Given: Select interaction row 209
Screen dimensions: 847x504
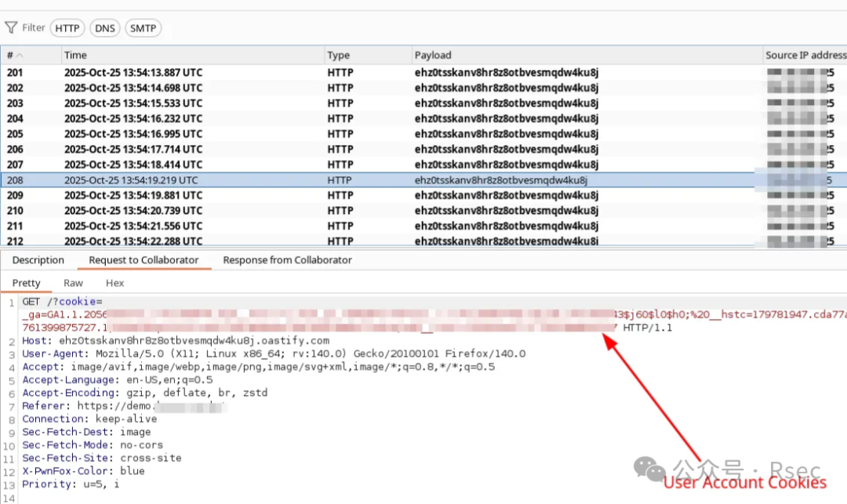Looking at the screenshot, I should click(423, 195).
